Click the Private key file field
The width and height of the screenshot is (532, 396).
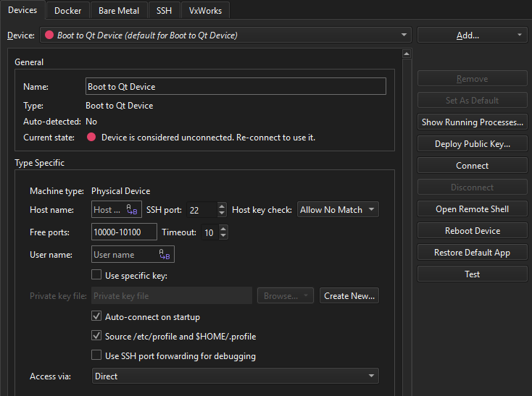(x=172, y=295)
